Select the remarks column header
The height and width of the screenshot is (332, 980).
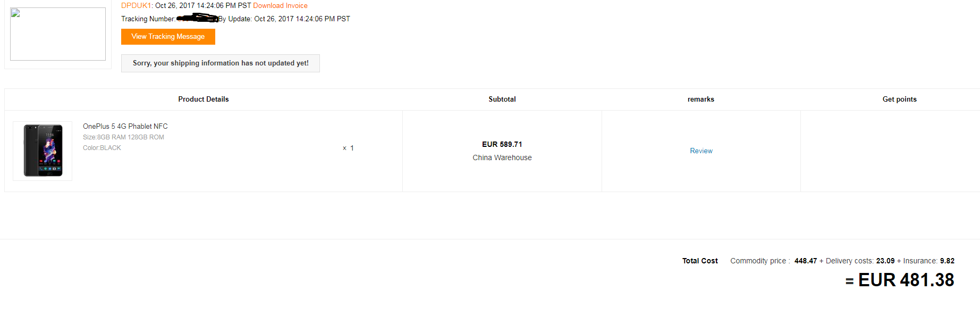[x=701, y=99]
